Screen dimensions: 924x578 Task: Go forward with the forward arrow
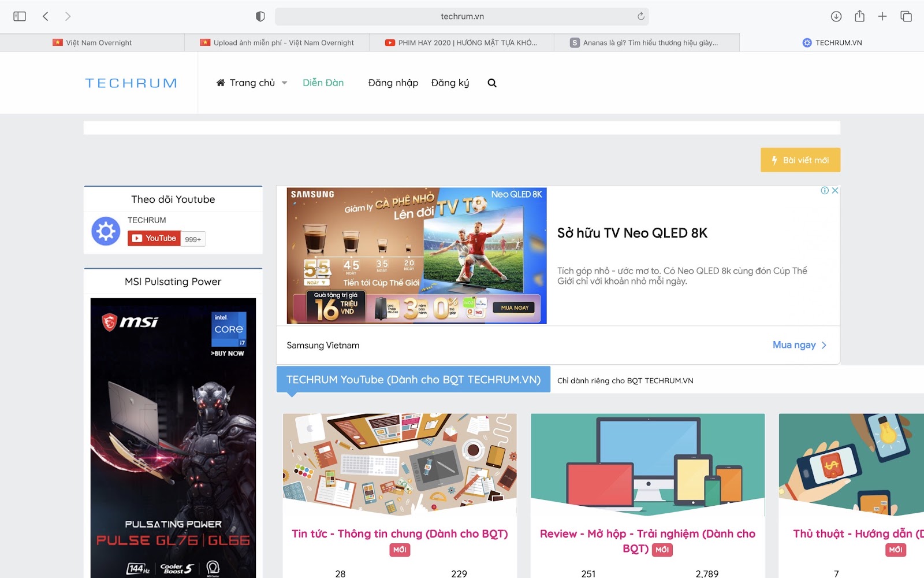click(68, 16)
